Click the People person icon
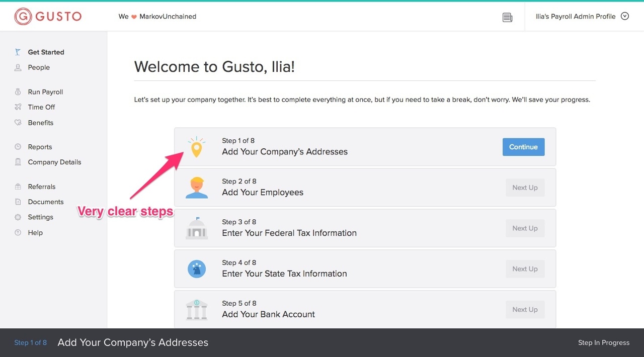644x357 pixels. click(18, 67)
